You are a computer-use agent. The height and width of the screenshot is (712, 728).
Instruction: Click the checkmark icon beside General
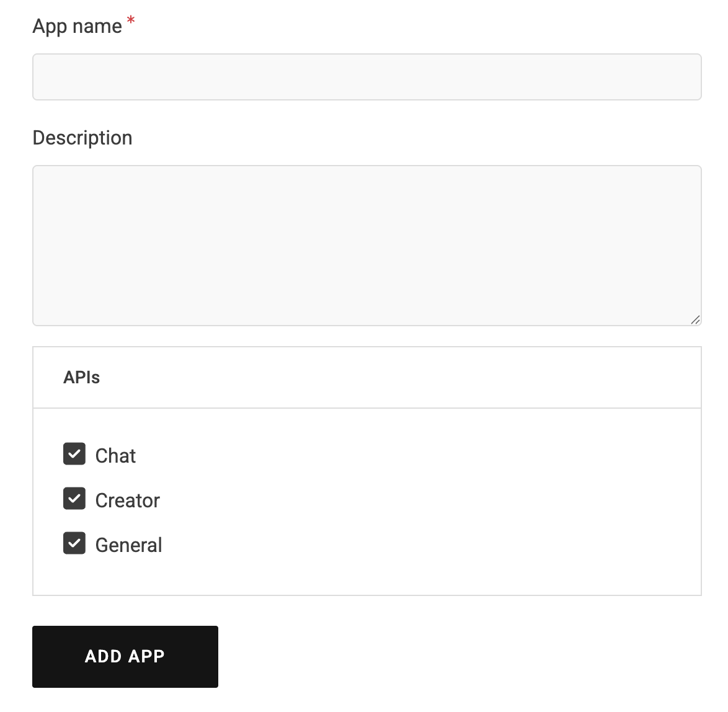point(74,543)
